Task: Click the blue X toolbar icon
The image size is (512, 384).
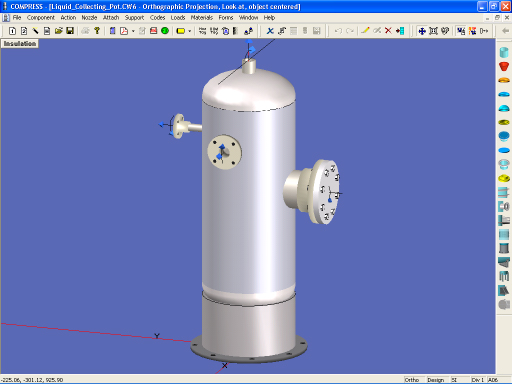Action: pos(270,31)
